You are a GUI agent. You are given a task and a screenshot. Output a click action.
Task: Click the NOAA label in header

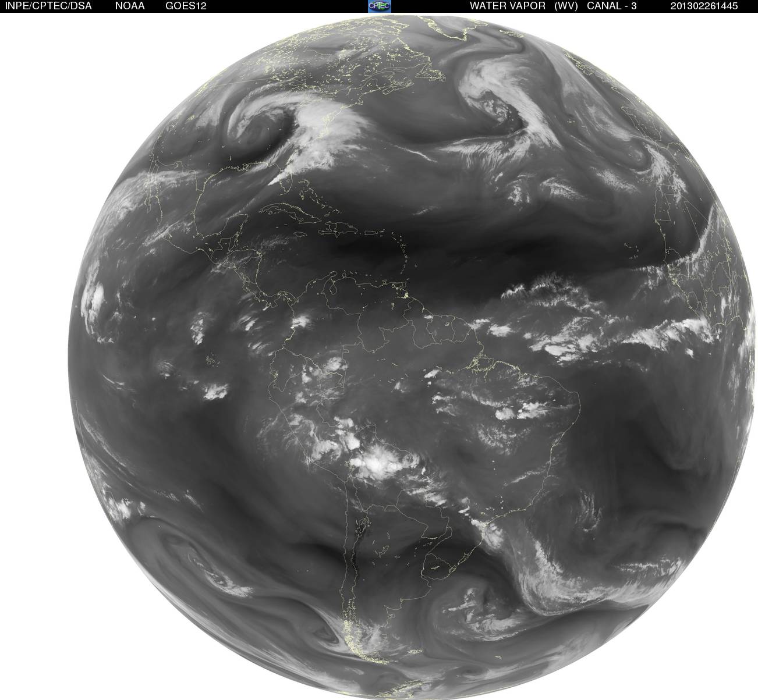130,6
